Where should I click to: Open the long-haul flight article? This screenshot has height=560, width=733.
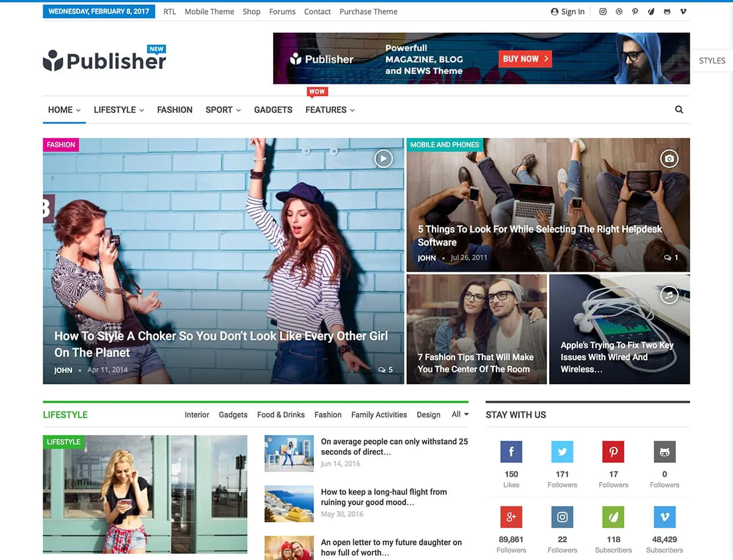coord(384,496)
